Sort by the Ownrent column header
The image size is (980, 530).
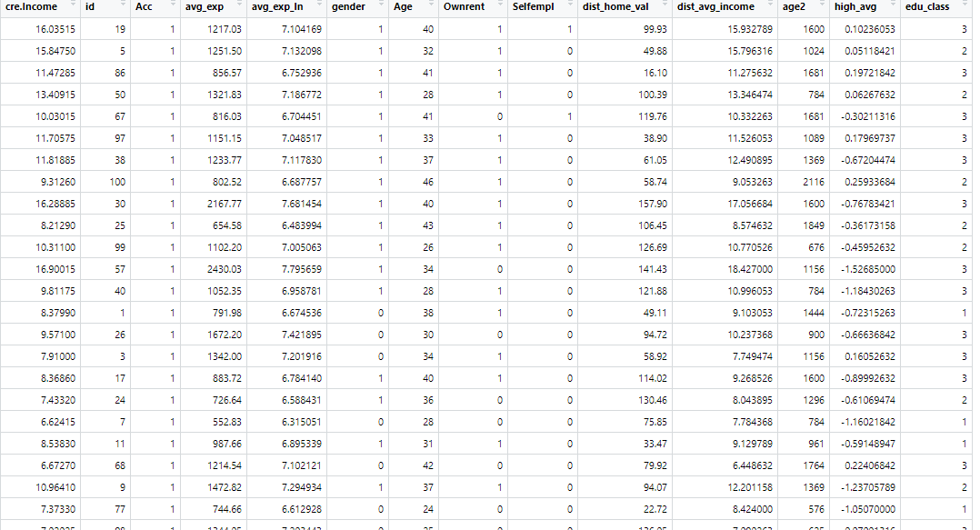pyautogui.click(x=473, y=7)
